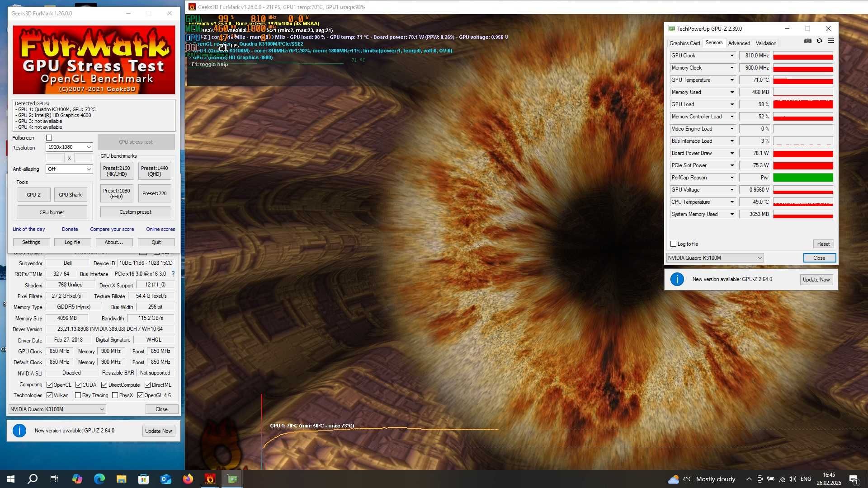The image size is (868, 488).
Task: Click the Bus Interface question mark icon
Action: click(x=173, y=274)
